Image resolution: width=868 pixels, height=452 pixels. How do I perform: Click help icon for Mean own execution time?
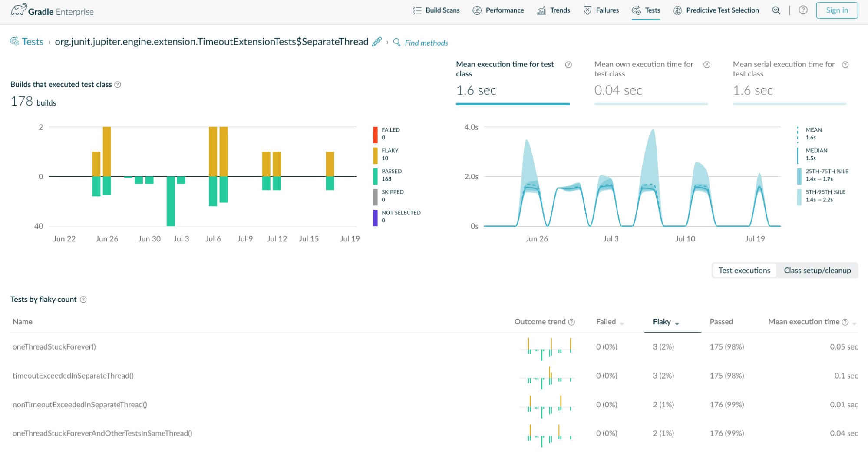(706, 65)
